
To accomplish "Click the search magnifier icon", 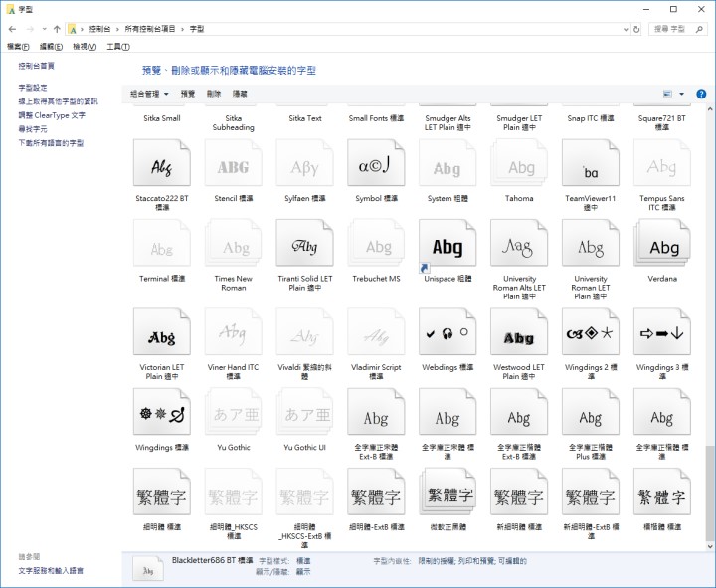I will [699, 29].
